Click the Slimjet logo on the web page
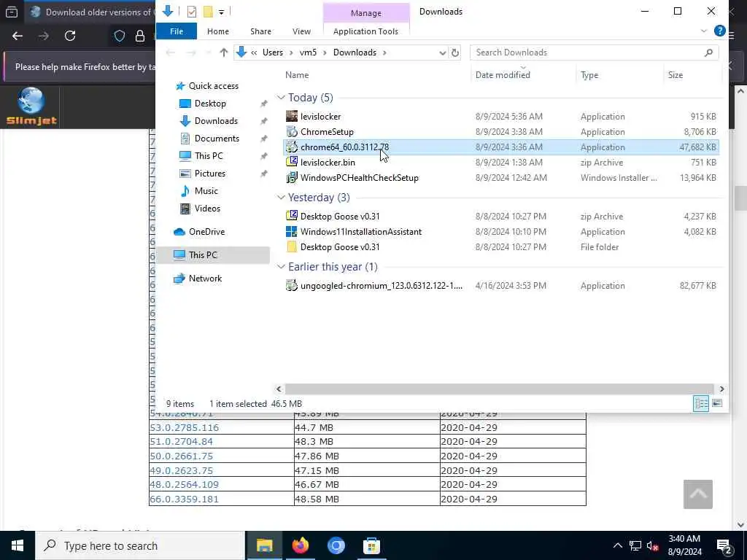The image size is (747, 560). [x=31, y=106]
